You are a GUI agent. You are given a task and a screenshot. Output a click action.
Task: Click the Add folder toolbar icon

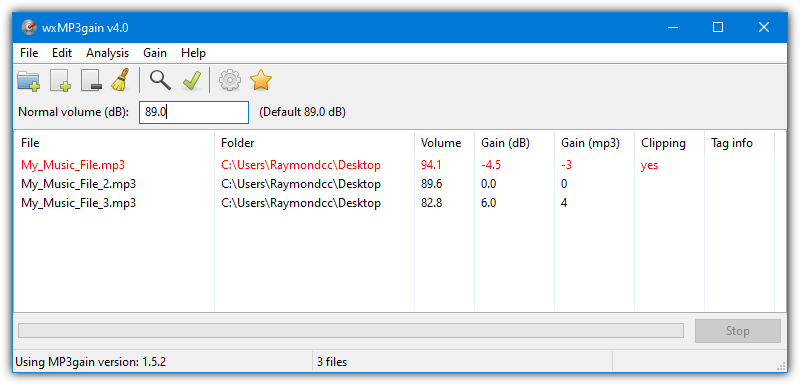click(x=29, y=81)
